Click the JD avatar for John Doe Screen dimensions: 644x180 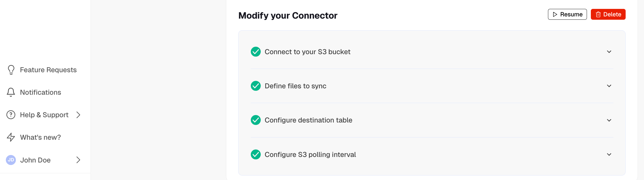click(11, 160)
